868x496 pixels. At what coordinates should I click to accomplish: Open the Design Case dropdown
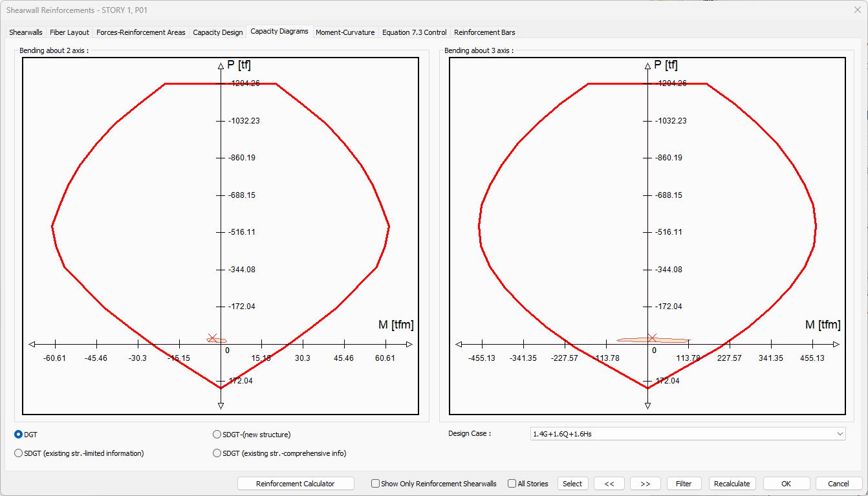coord(688,434)
